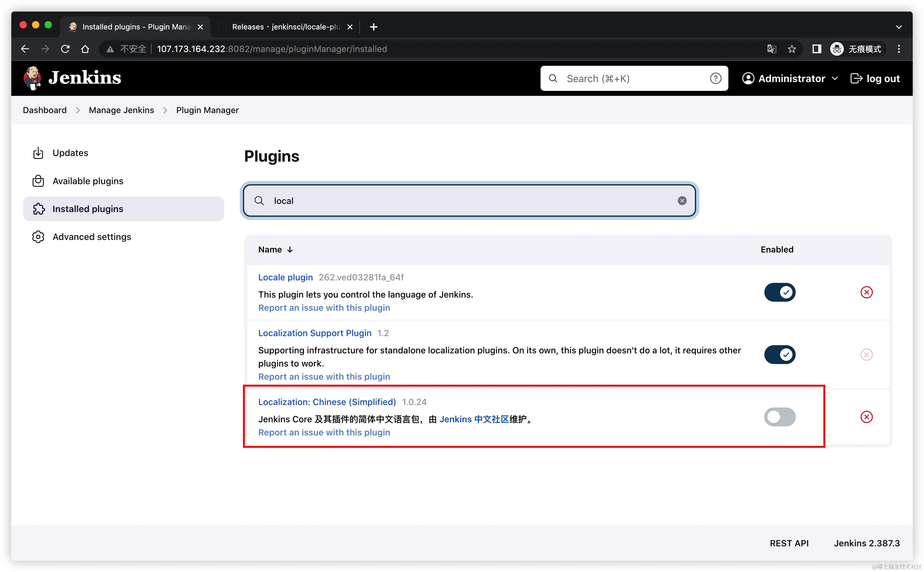Open the browser side panel icon
The image size is (924, 572).
click(x=816, y=49)
